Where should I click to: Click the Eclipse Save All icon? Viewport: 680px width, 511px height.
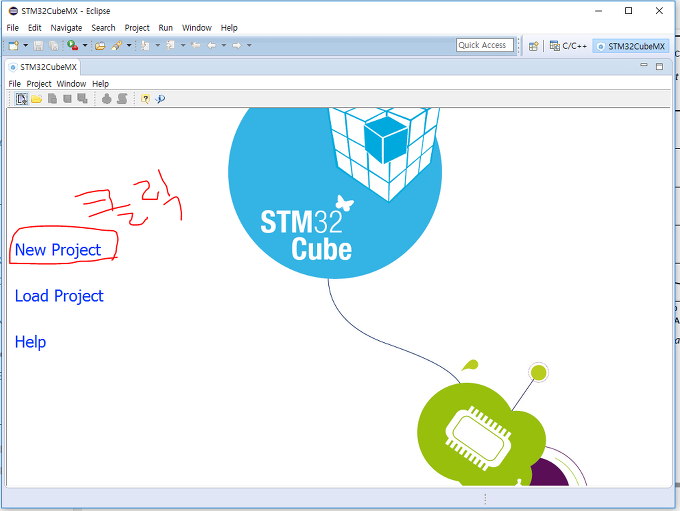[54, 46]
